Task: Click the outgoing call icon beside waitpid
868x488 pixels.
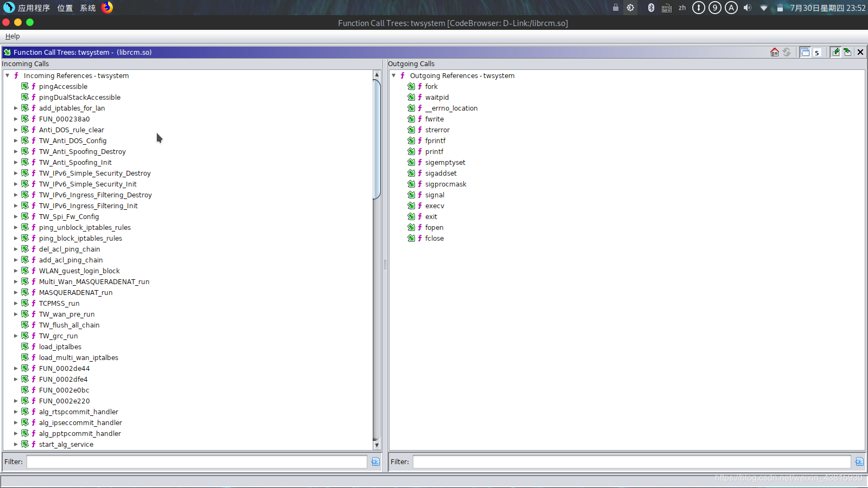Action: [x=411, y=97]
